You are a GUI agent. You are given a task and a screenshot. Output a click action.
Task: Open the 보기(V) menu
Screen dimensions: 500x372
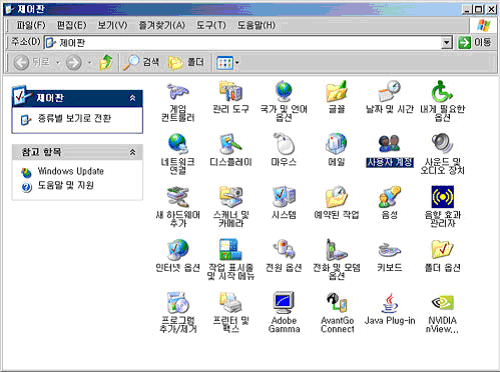(112, 25)
